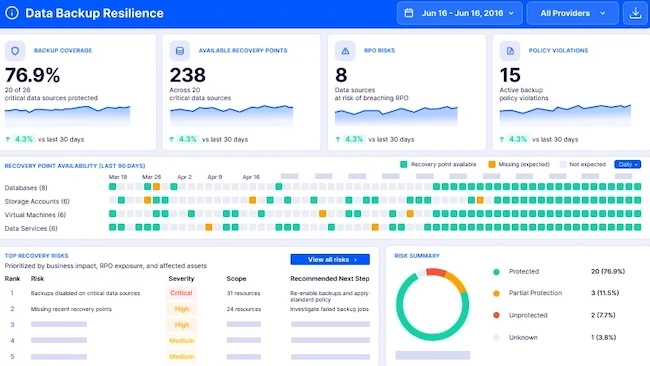Click the download icon in the header
Screen dimensions: 650x366
(635, 13)
